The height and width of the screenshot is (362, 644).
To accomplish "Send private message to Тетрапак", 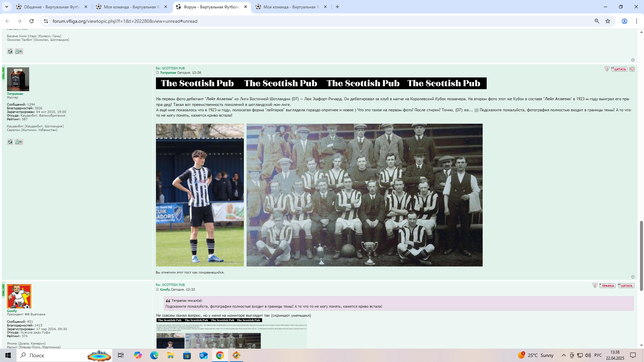I will [x=19, y=142].
